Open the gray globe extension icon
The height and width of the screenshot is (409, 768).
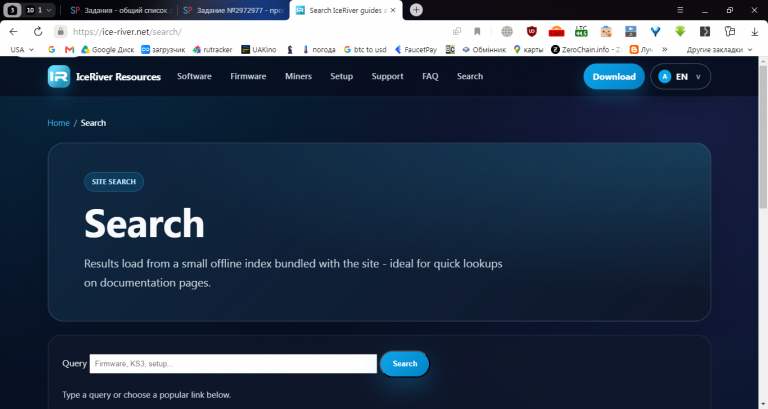[507, 32]
